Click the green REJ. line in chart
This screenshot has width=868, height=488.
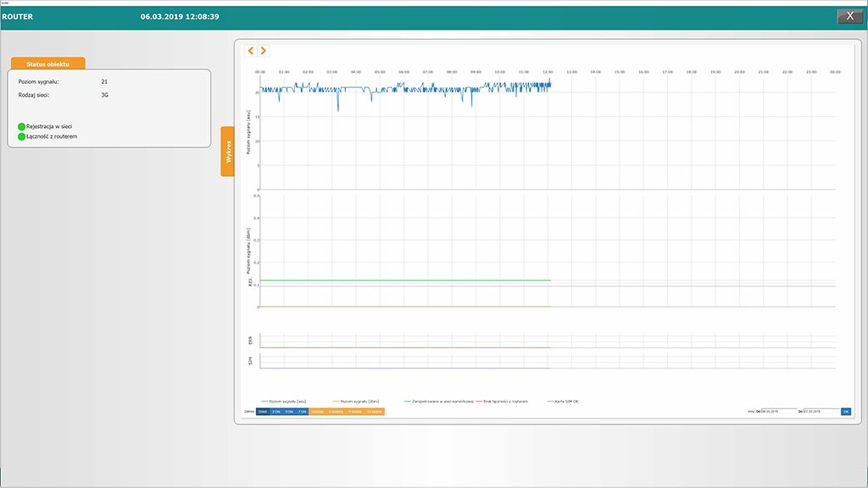point(405,280)
